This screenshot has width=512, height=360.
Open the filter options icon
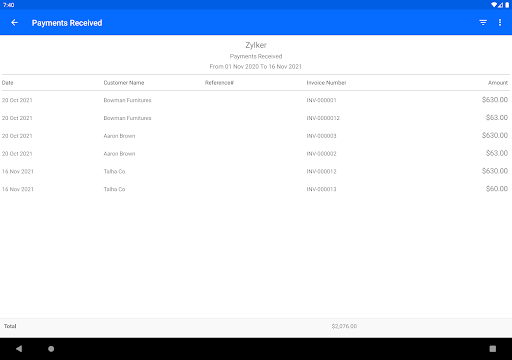483,23
